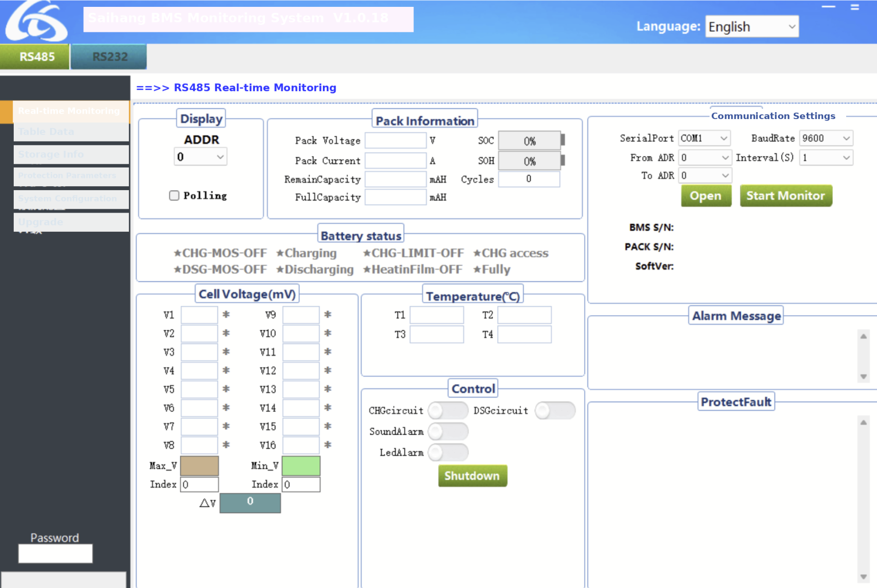Image resolution: width=877 pixels, height=588 pixels.
Task: Click the hamburger menu icon at top right
Action: 855,7
